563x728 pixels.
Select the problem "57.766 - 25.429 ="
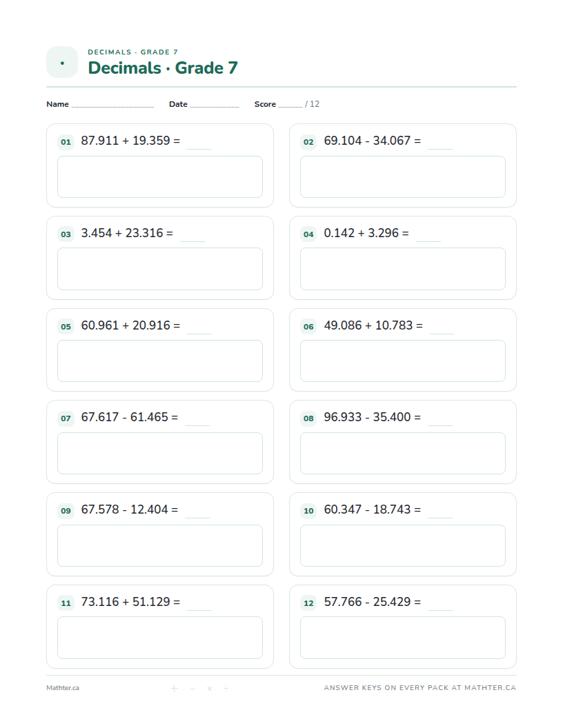[373, 602]
